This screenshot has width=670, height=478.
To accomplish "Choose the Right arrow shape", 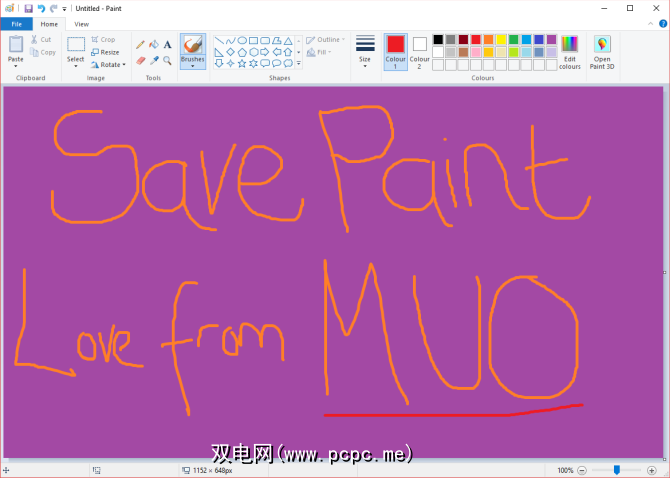I will (x=265, y=52).
